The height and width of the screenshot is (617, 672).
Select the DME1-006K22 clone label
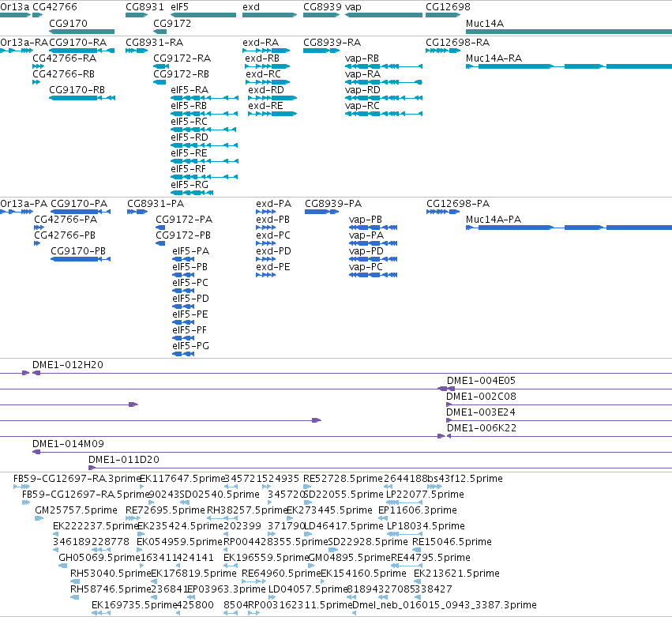482,428
